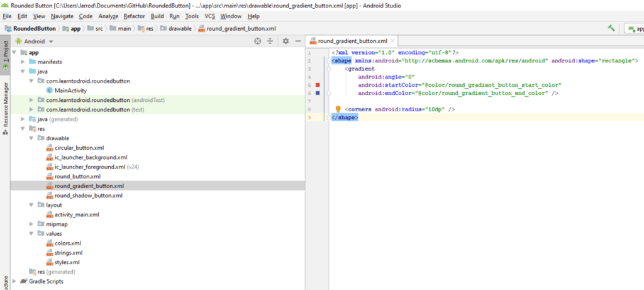644x290 pixels.
Task: Click the drawable breadcrumb in navigation bar
Action: (x=179, y=28)
